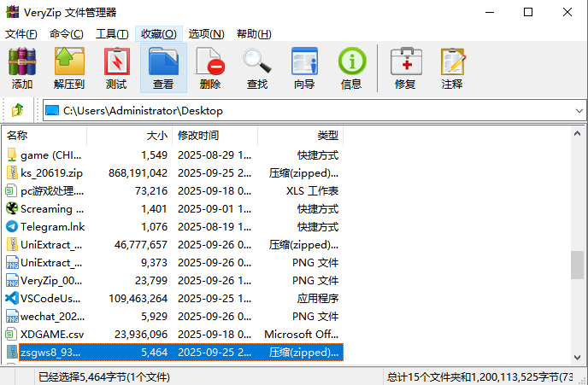Sort by the 修改时间 column header
The height and width of the screenshot is (385, 588).
tap(215, 136)
